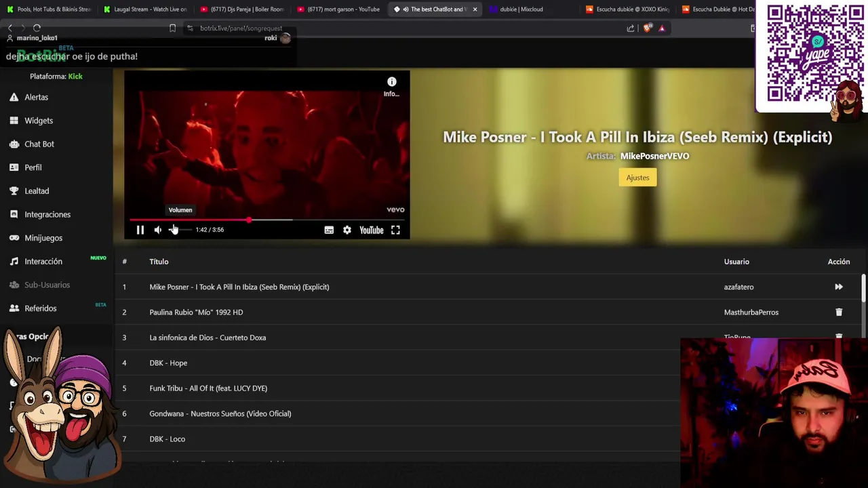Click the Usuario column header

[736, 262]
